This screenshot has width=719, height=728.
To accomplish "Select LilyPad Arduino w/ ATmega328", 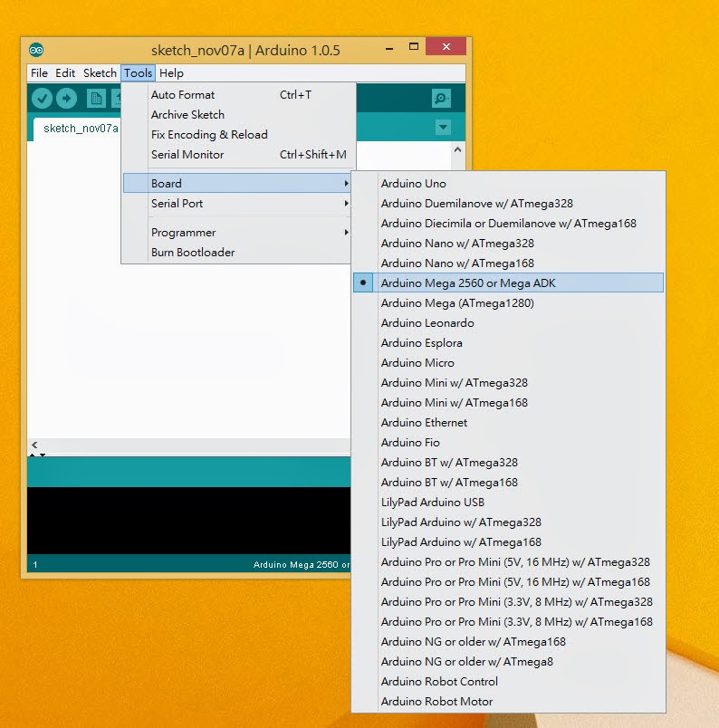I will click(508, 522).
